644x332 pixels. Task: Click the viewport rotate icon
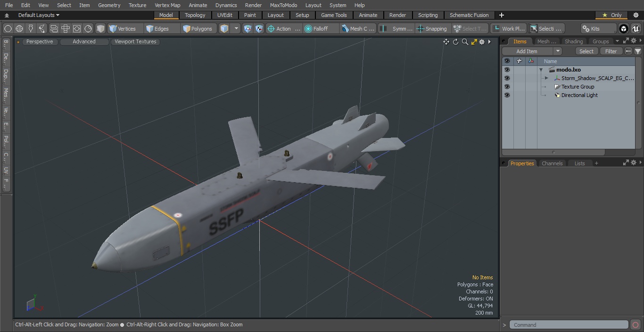tap(456, 42)
